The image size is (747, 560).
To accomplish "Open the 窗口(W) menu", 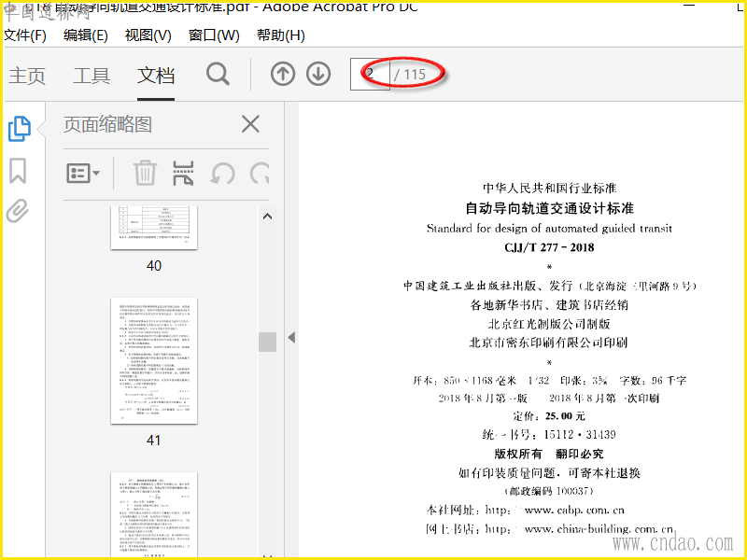I will click(214, 35).
